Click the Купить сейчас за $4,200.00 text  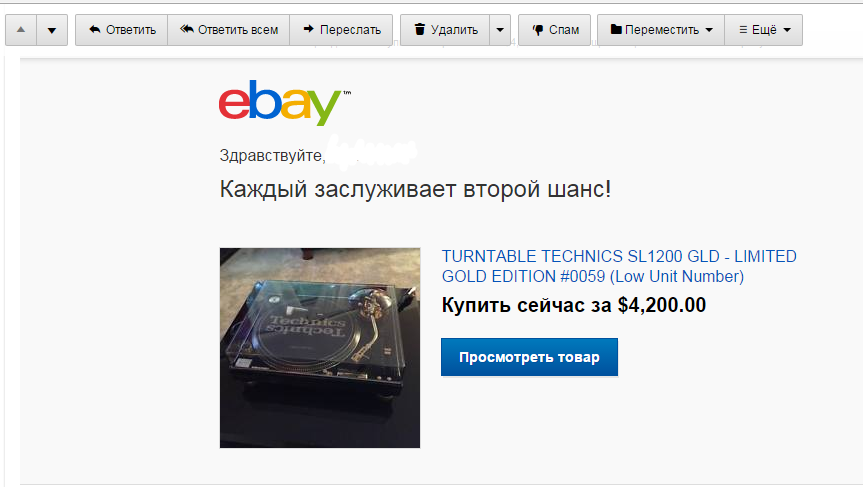(573, 305)
